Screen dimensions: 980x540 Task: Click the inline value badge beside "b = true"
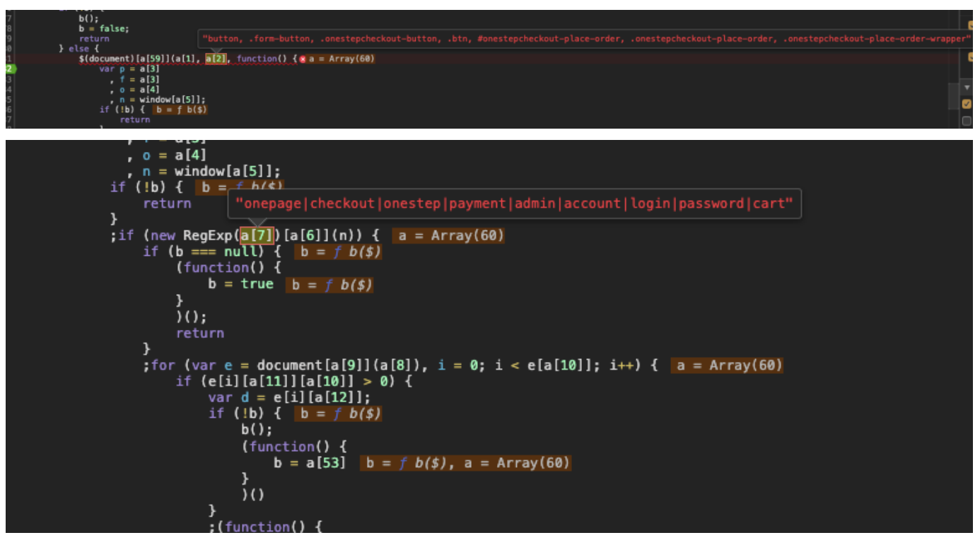click(x=329, y=285)
